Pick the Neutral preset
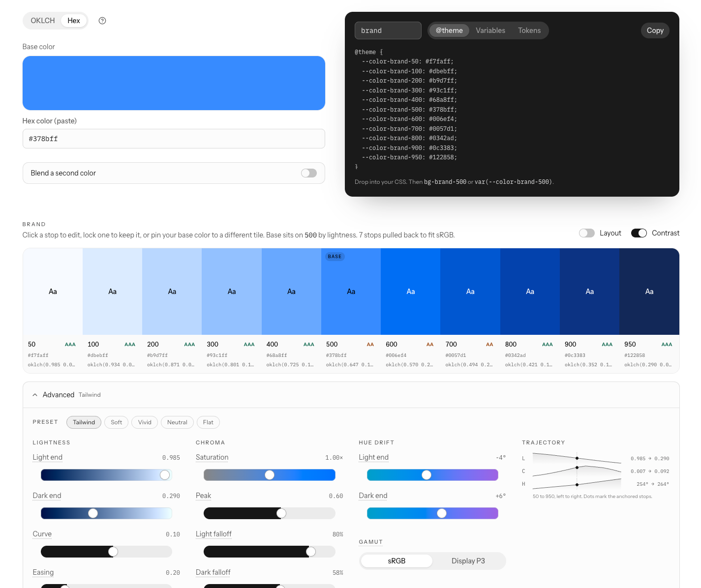The width and height of the screenshot is (701, 588). (x=177, y=422)
